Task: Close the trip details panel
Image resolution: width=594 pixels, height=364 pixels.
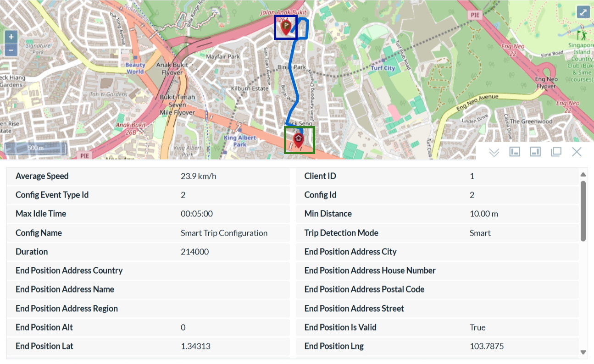Action: pyautogui.click(x=577, y=151)
